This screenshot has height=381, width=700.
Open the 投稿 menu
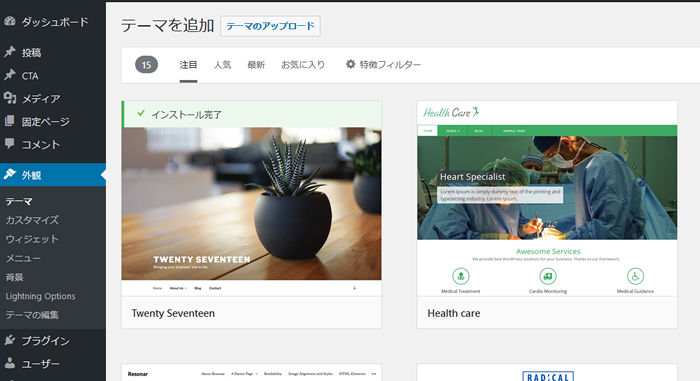(x=31, y=53)
